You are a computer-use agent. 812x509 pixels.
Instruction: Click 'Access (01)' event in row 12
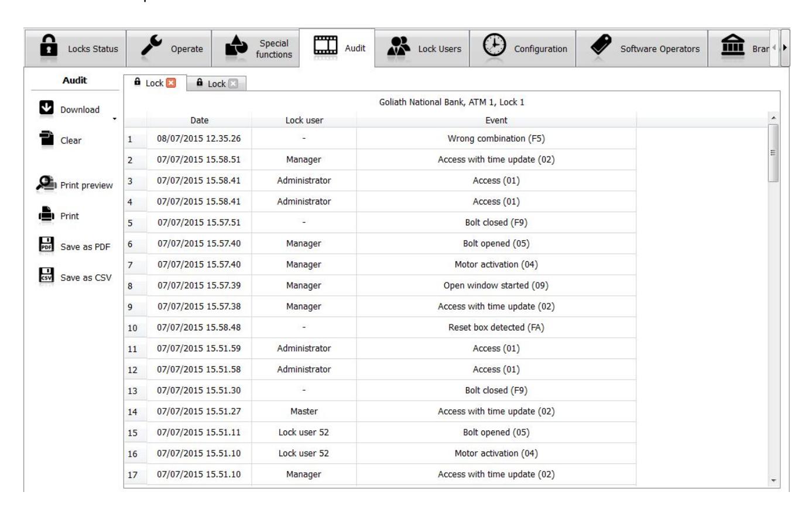(x=496, y=370)
